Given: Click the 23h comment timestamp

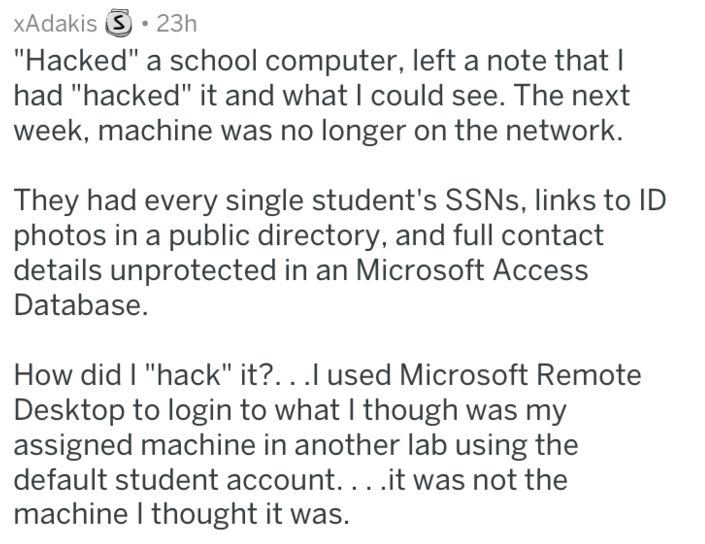Looking at the screenshot, I should (x=174, y=21).
